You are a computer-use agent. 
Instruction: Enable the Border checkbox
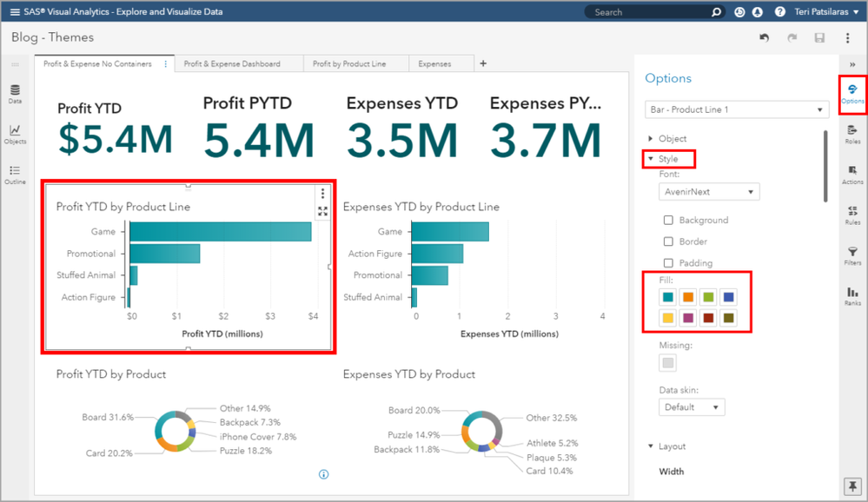click(668, 241)
